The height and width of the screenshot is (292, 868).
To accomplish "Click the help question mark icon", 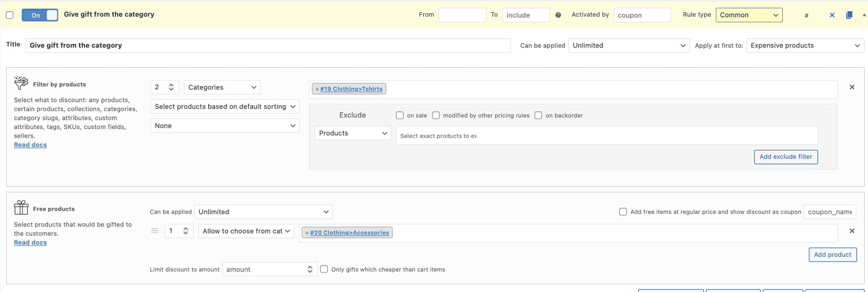I will pos(558,15).
